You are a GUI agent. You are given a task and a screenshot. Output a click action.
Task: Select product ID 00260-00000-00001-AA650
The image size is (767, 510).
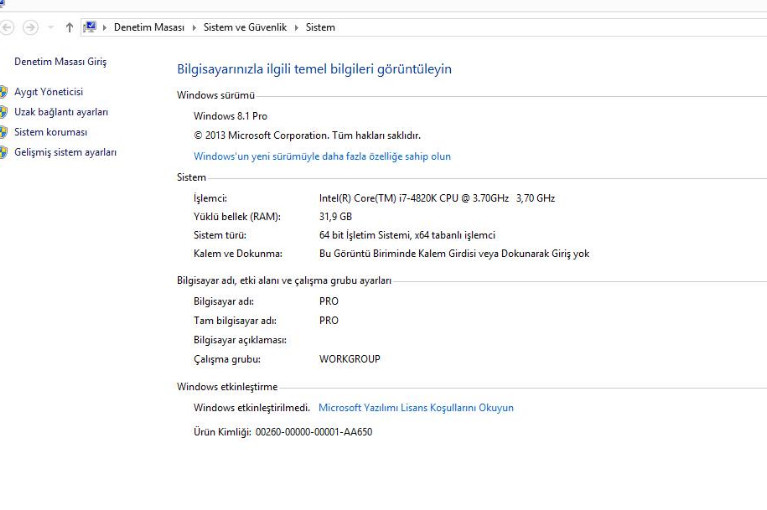click(x=314, y=432)
